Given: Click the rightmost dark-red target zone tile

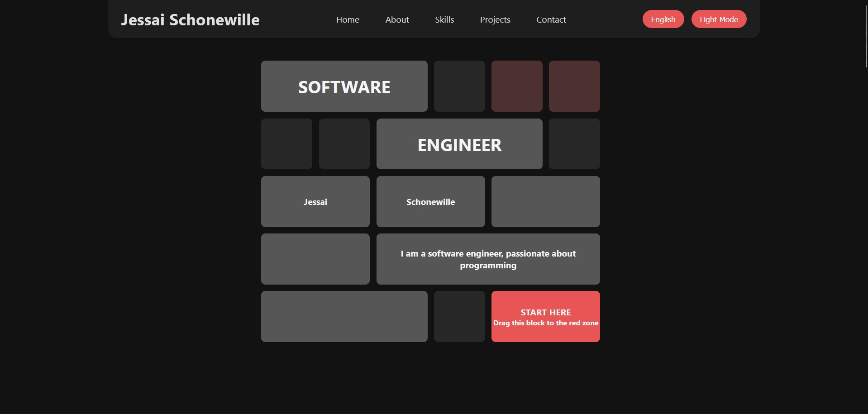Looking at the screenshot, I should pos(574,86).
